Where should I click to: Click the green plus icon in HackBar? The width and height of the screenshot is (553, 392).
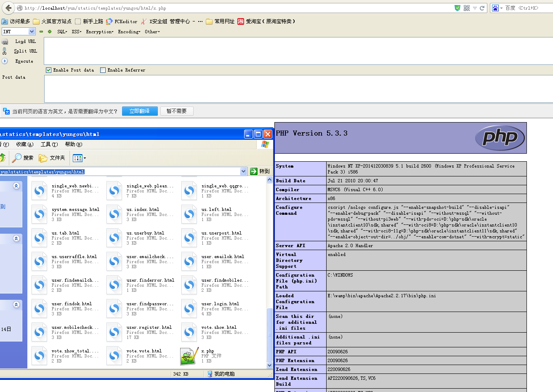[50, 32]
